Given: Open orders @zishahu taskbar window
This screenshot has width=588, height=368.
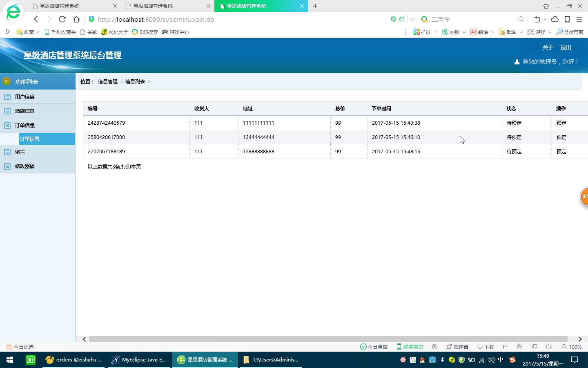Looking at the screenshot, I should pos(74,360).
